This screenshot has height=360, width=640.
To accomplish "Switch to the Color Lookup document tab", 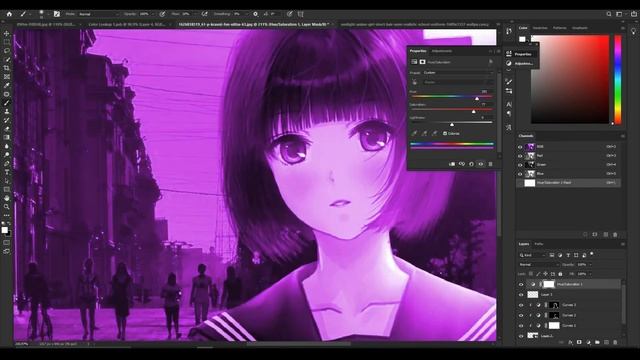I will (x=127, y=24).
